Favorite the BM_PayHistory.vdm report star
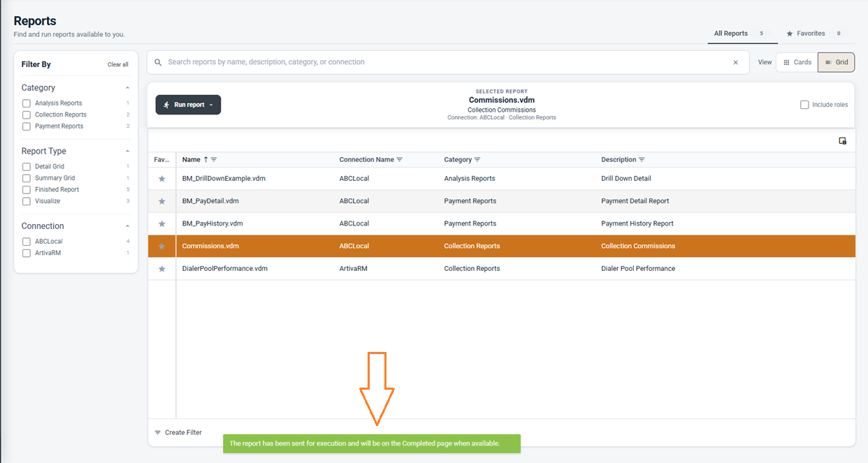Image resolution: width=868 pixels, height=463 pixels. (x=161, y=223)
